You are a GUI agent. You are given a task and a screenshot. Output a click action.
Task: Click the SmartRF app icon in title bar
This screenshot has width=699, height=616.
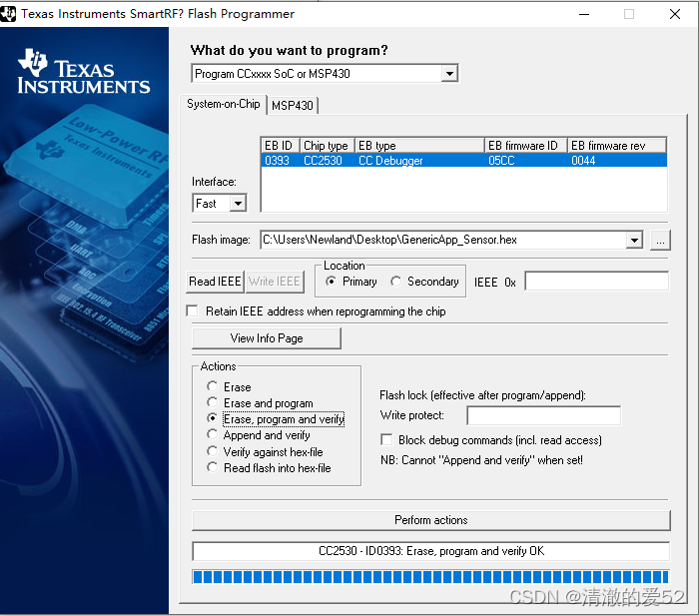8,14
